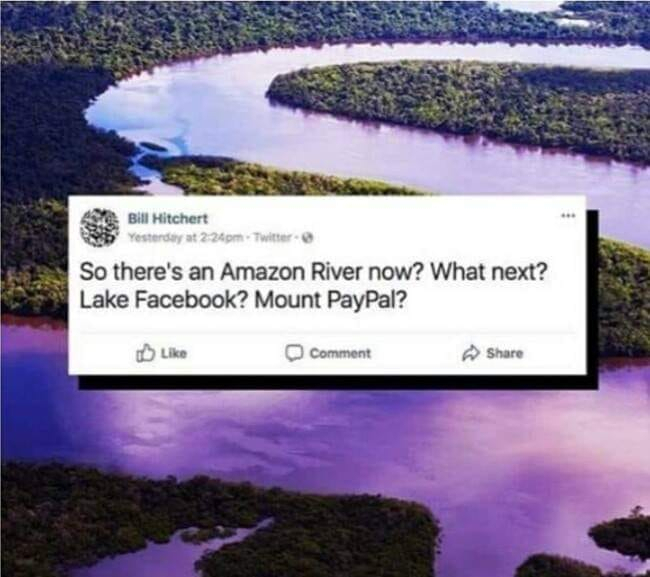Screen dimensions: 650x577
Task: Open the Bill Hitchert name link
Action: pyautogui.click(x=168, y=218)
